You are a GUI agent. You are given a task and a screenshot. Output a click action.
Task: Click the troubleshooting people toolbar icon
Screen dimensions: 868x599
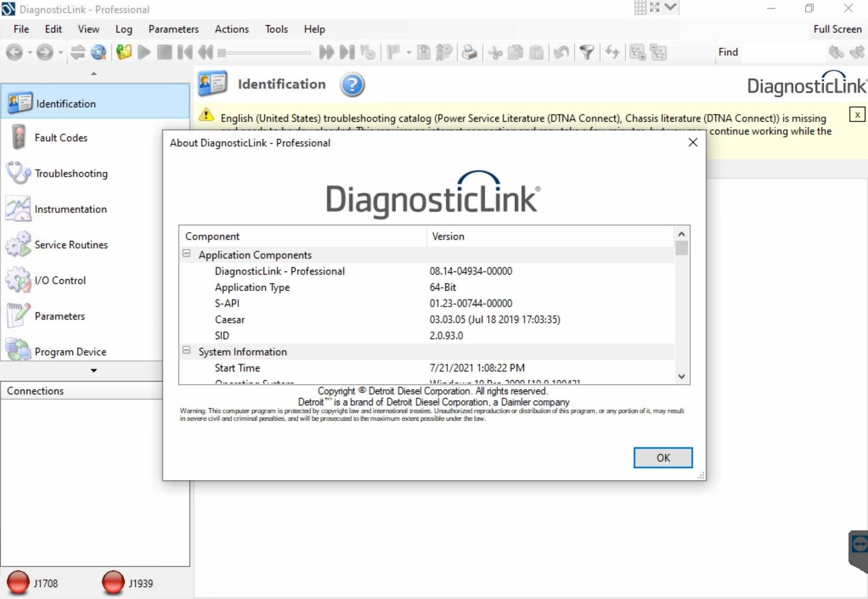tap(444, 52)
